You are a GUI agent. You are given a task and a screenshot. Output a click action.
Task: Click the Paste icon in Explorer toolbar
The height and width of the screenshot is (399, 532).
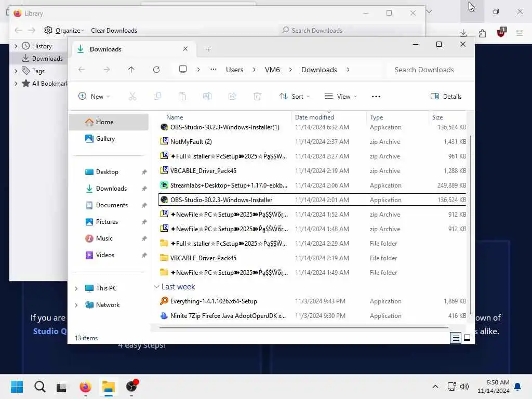(182, 96)
